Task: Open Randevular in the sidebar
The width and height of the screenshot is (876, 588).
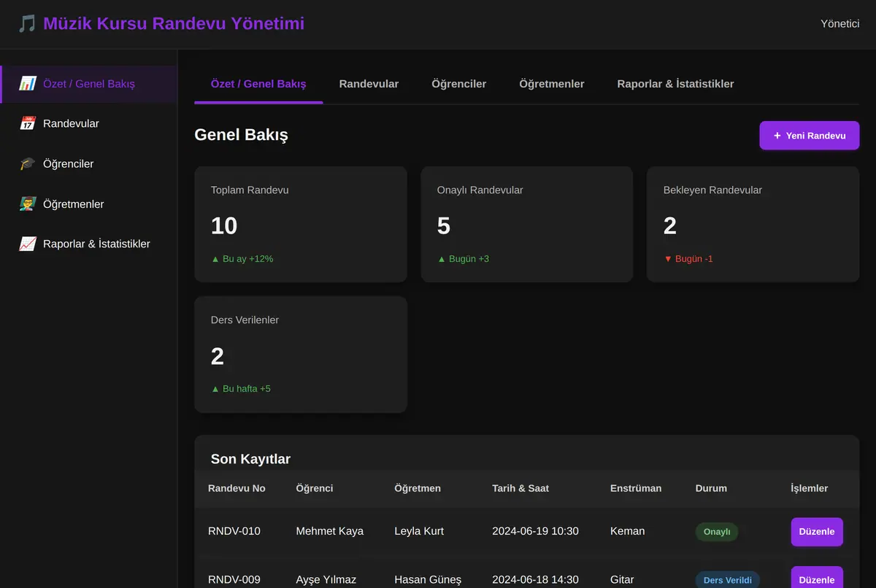Action: [x=88, y=124]
